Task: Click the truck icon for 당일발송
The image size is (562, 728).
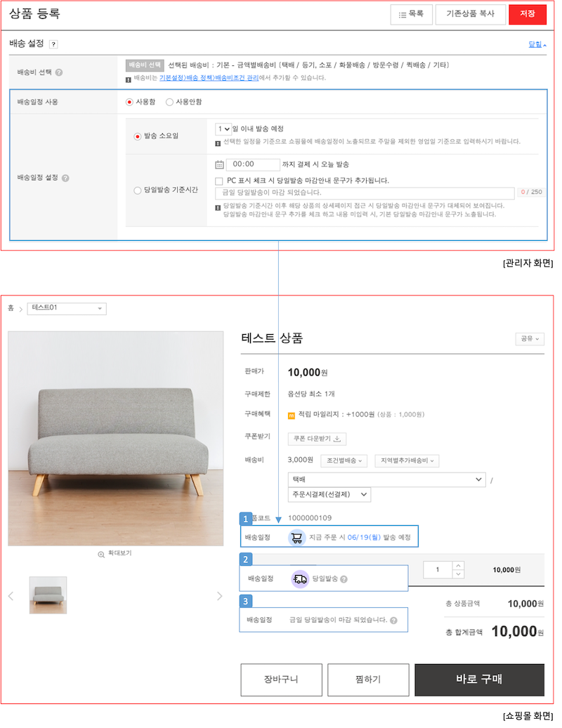Action: (300, 579)
